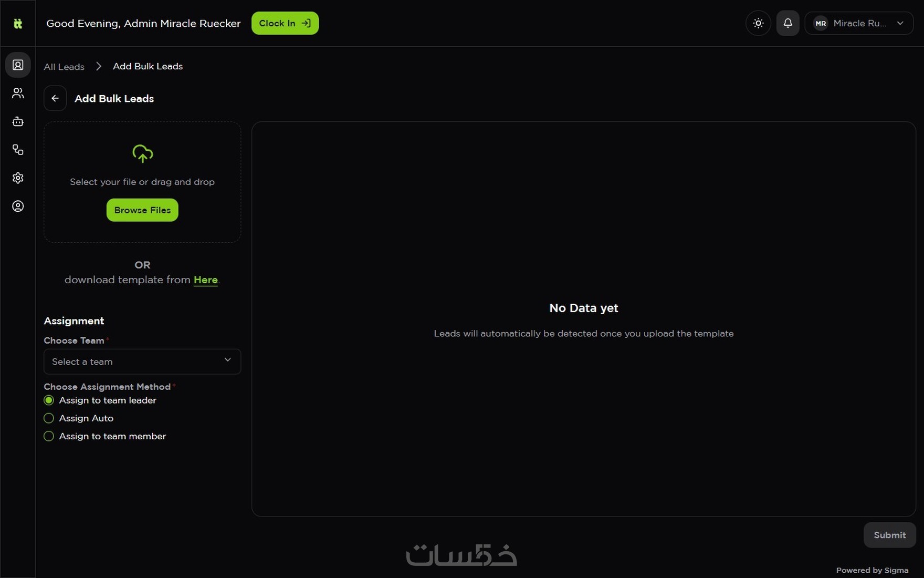Go back using the arrow button
Screen dimensions: 924x578
pyautogui.click(x=55, y=98)
